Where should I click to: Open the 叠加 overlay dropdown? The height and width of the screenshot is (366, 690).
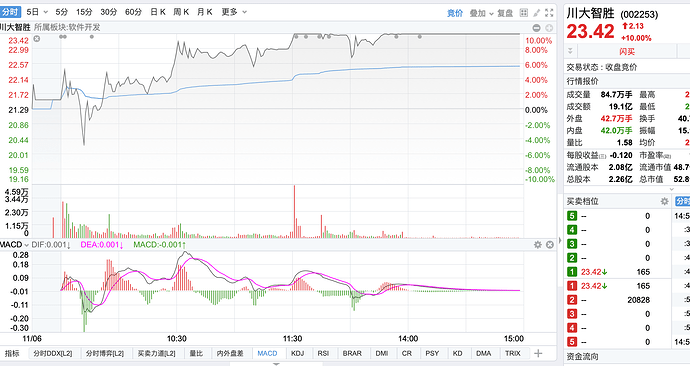pyautogui.click(x=481, y=13)
